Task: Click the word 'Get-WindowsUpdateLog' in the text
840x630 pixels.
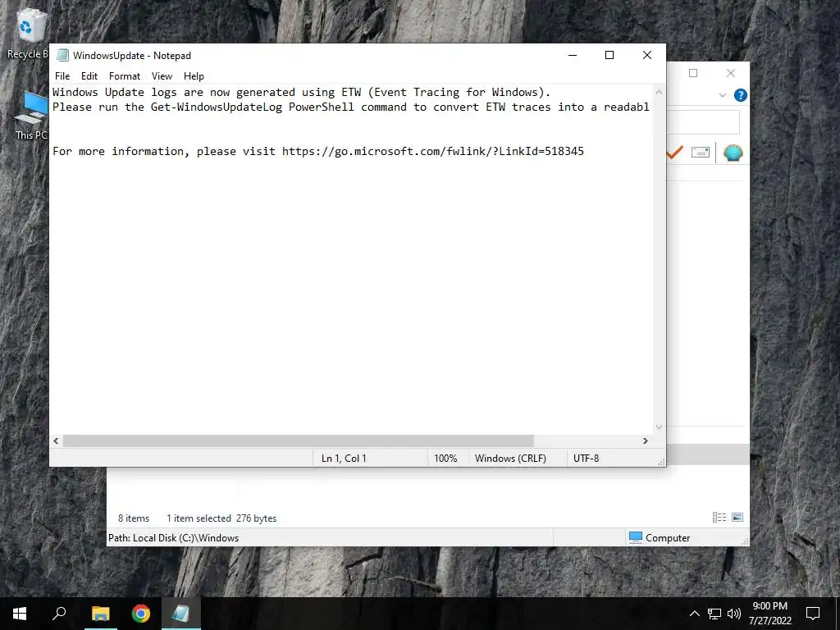Action: [217, 107]
